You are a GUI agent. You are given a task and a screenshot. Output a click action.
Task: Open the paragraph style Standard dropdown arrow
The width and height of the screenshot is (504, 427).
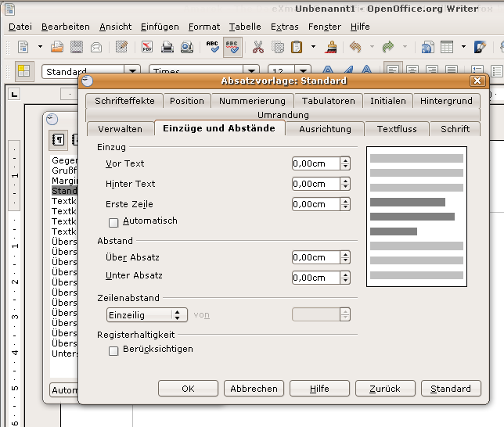132,70
